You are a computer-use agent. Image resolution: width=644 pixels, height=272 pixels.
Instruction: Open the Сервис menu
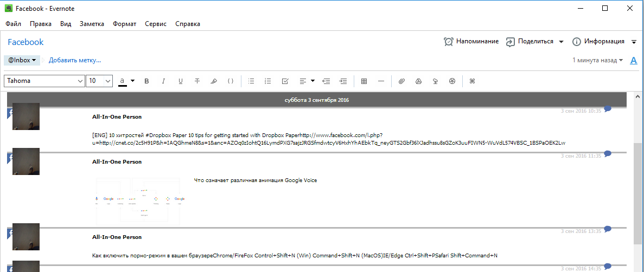156,24
